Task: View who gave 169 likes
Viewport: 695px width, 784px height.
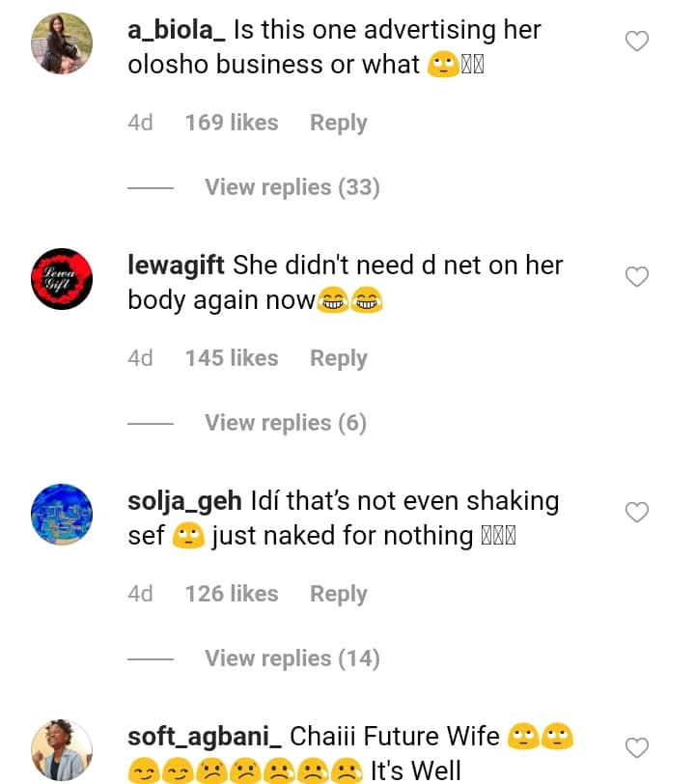Action: 232,123
